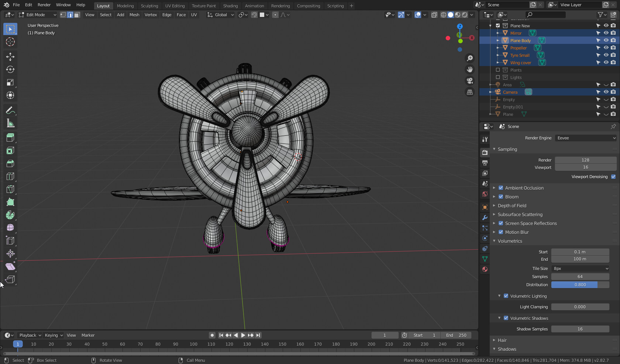
Task: Disable the Ambient Occlusion checkbox
Action: tap(501, 188)
